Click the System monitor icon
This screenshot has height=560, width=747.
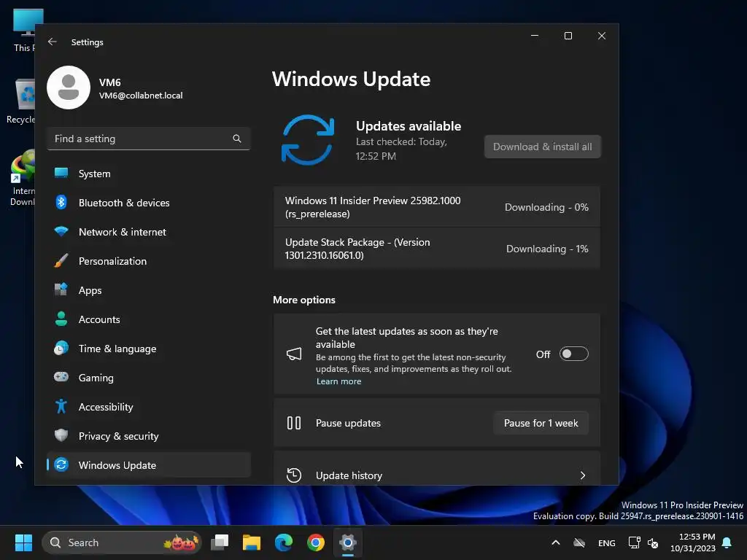tap(61, 174)
